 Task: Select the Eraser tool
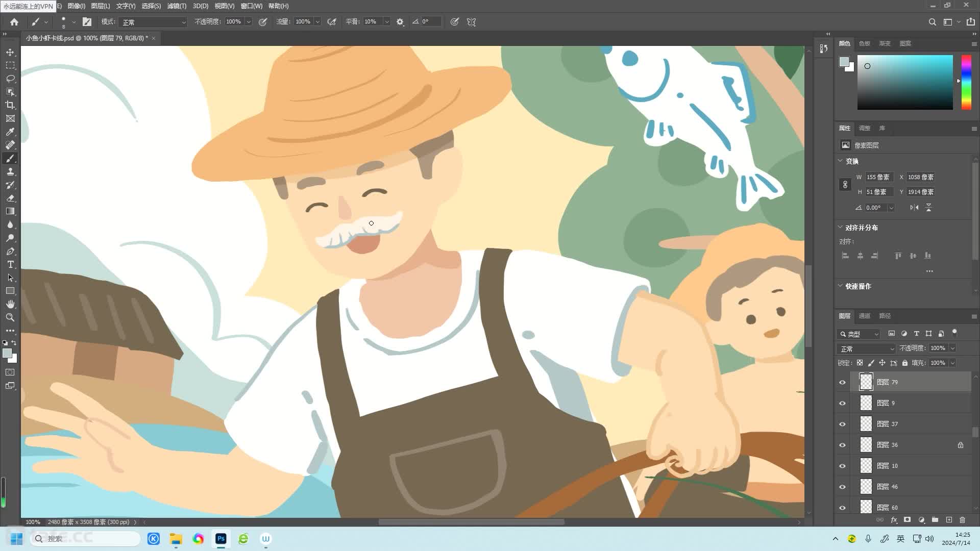tap(10, 198)
